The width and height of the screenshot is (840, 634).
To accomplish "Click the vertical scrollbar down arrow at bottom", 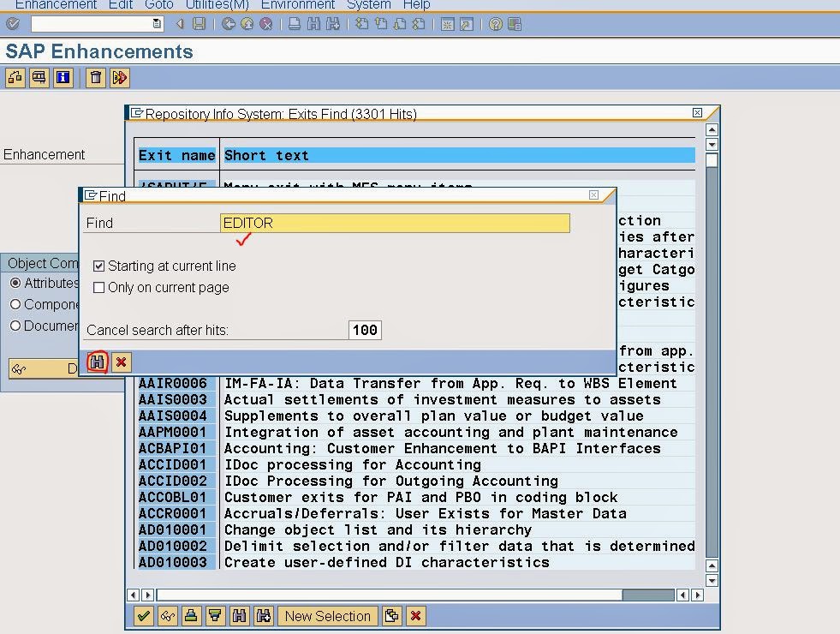I will 712,580.
